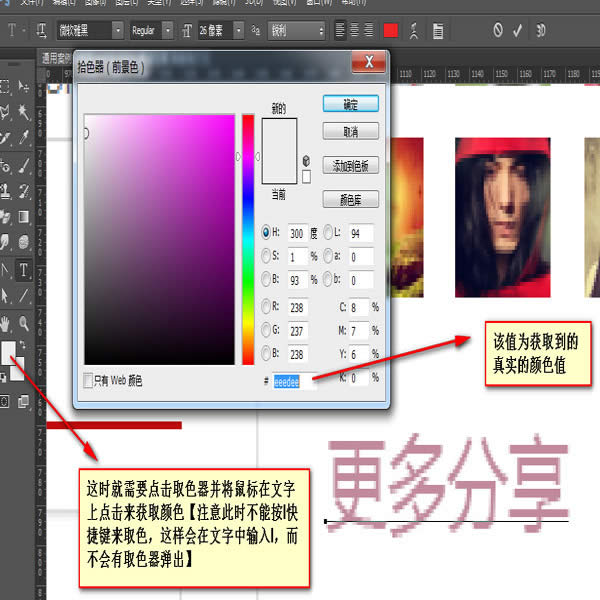Select the Move tool
The height and width of the screenshot is (600, 600).
tap(23, 87)
